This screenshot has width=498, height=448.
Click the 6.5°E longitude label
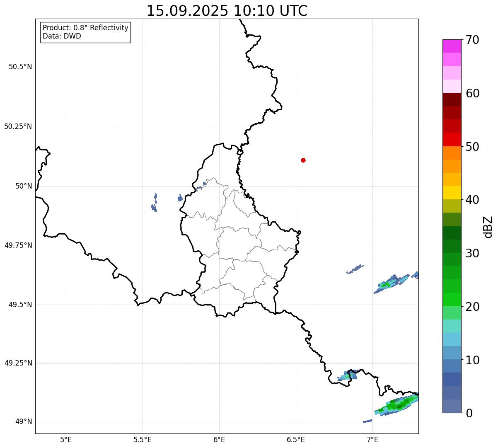pyautogui.click(x=296, y=439)
